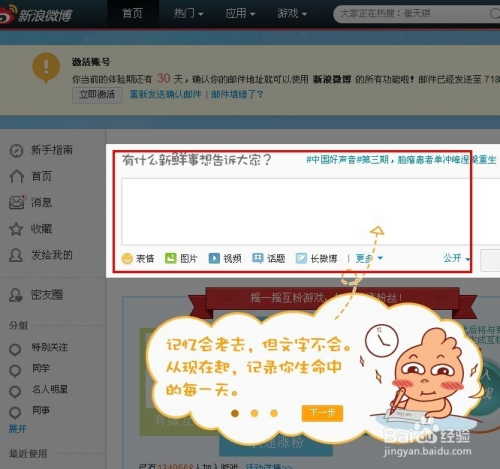
Task: Open the 应用 apps menu
Action: click(x=240, y=13)
